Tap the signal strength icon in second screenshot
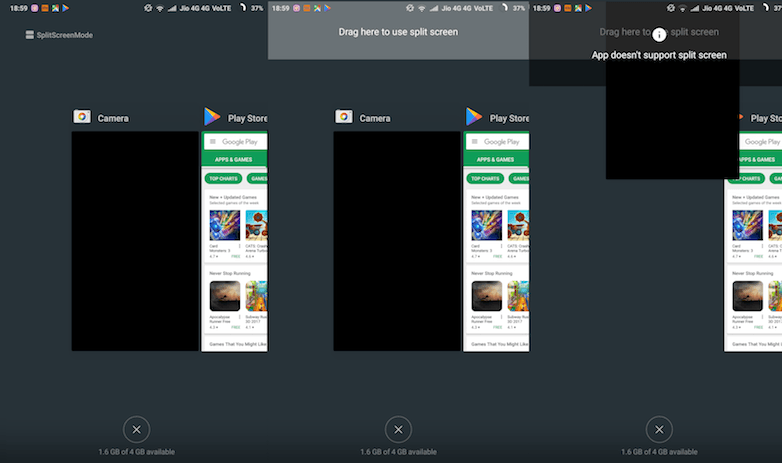Screen dimensions: 782x463 [434, 8]
